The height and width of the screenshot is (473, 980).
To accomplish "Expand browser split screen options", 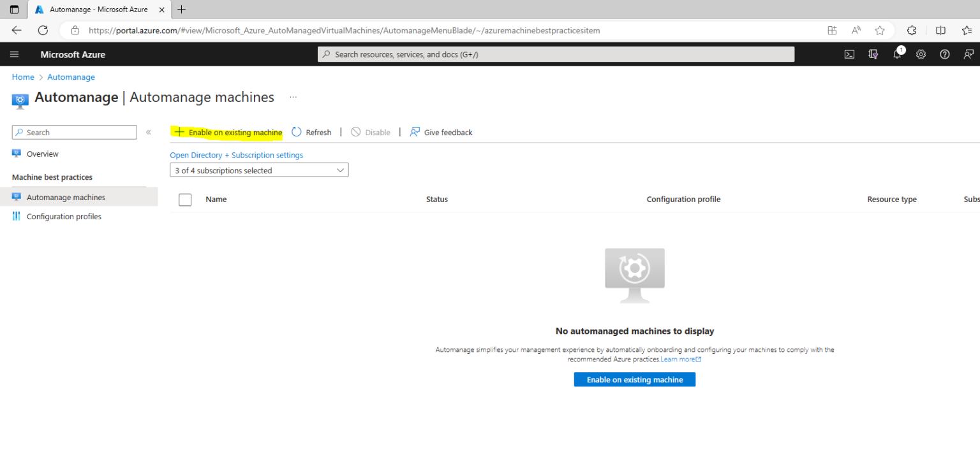I will pos(939,30).
